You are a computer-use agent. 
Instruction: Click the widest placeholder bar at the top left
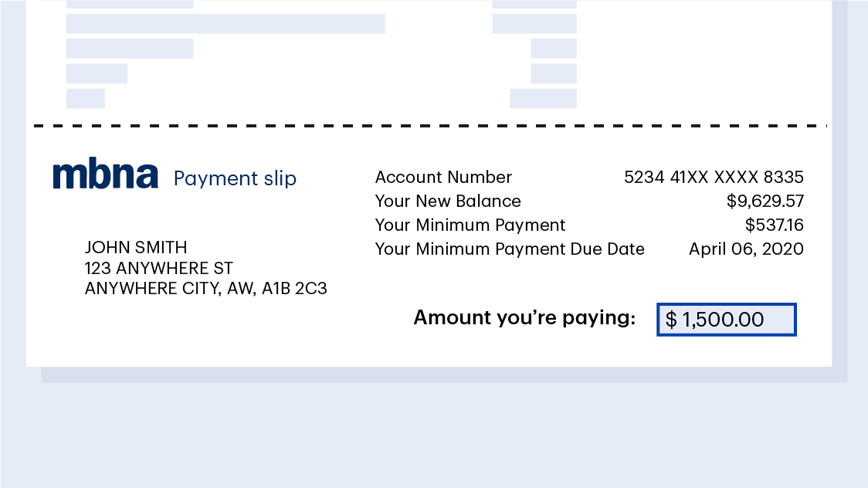click(x=225, y=24)
